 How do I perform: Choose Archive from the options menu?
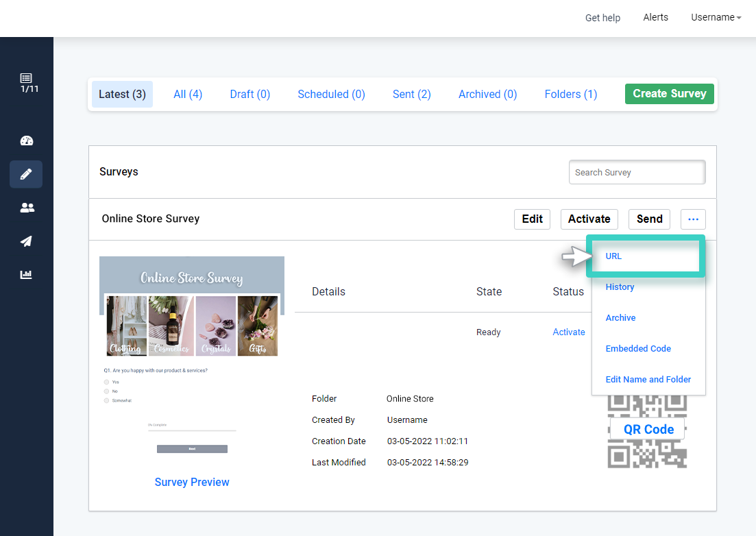[x=620, y=317]
